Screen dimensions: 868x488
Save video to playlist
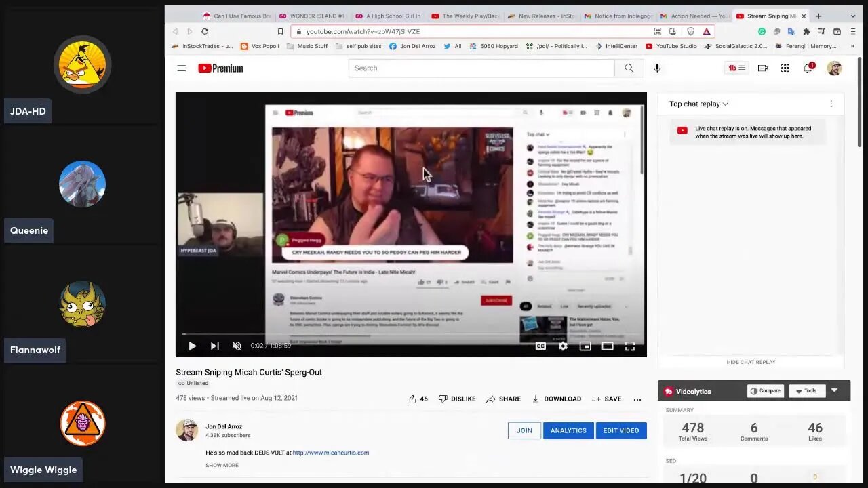(x=606, y=399)
